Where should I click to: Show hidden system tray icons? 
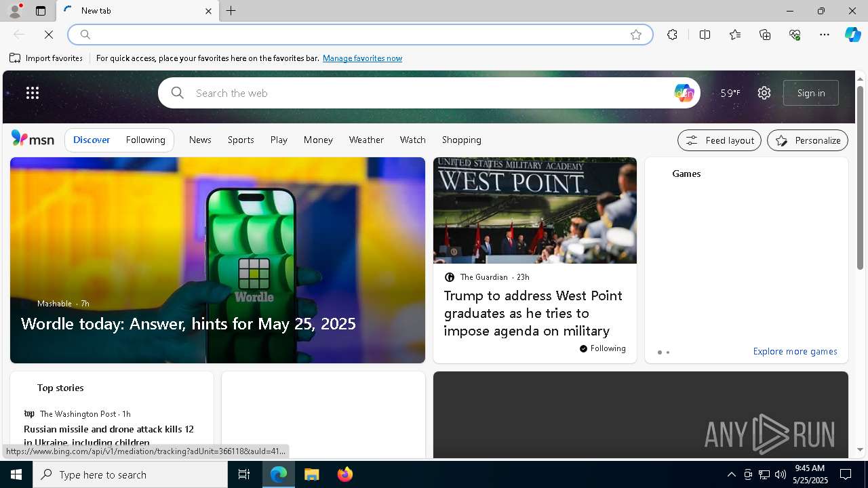[x=731, y=474]
